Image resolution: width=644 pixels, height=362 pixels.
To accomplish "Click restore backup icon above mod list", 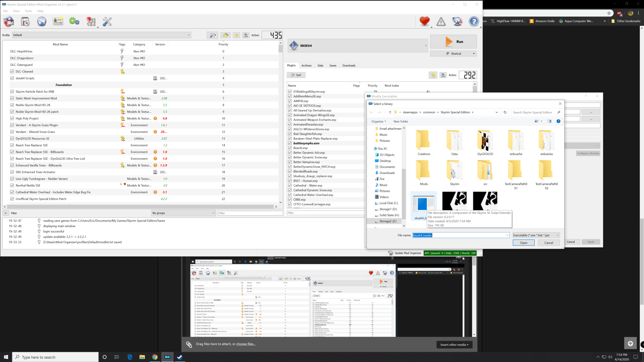I will click(x=236, y=35).
